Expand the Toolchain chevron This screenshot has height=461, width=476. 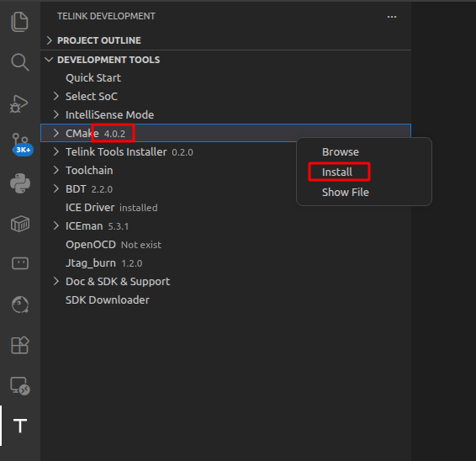point(56,171)
